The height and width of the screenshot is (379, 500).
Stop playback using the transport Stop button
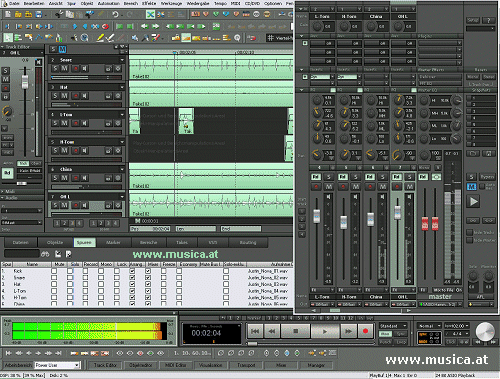[295, 331]
